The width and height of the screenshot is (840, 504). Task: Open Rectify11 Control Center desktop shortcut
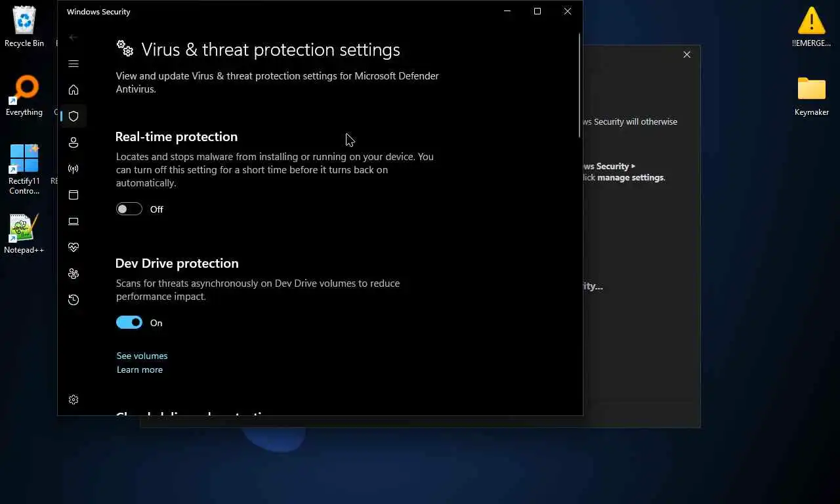click(x=24, y=169)
